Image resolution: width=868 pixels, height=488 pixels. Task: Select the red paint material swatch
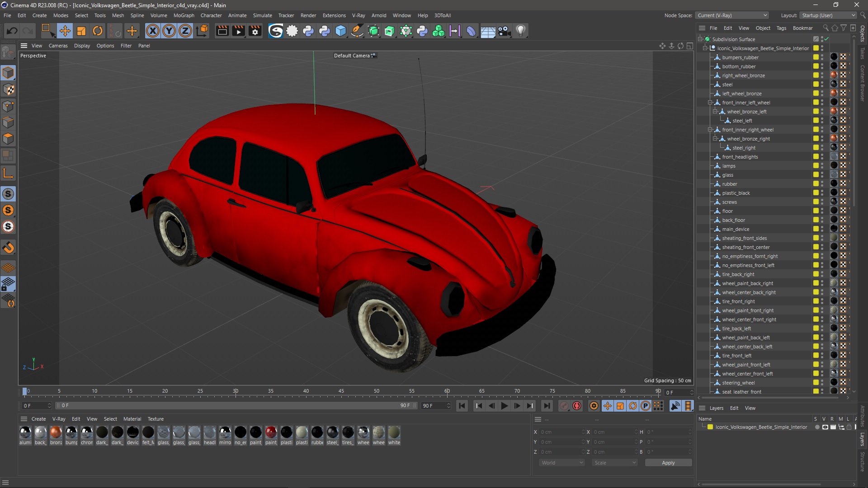271,432
